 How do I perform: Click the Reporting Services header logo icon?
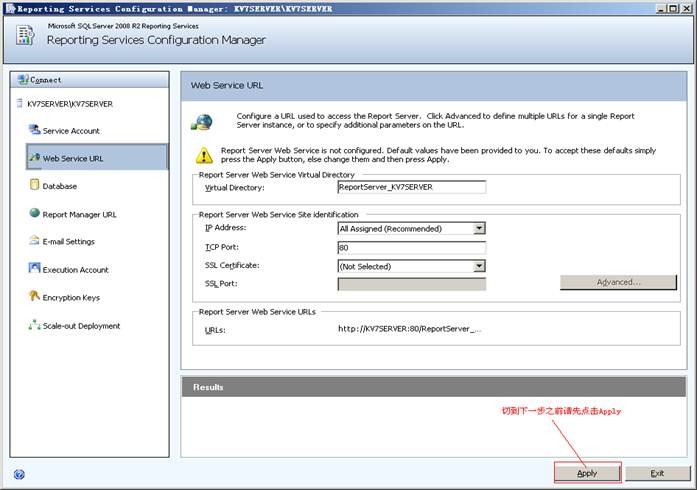coord(25,35)
